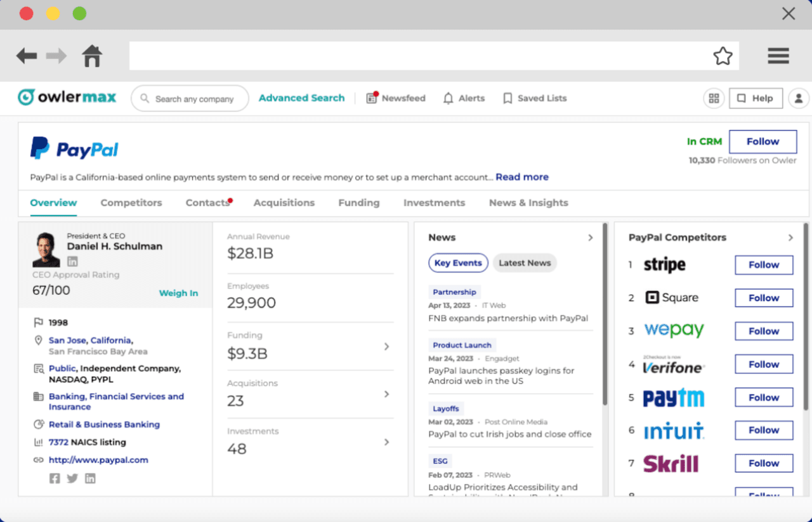
Task: Follow Stripe from competitors list
Action: coord(764,264)
